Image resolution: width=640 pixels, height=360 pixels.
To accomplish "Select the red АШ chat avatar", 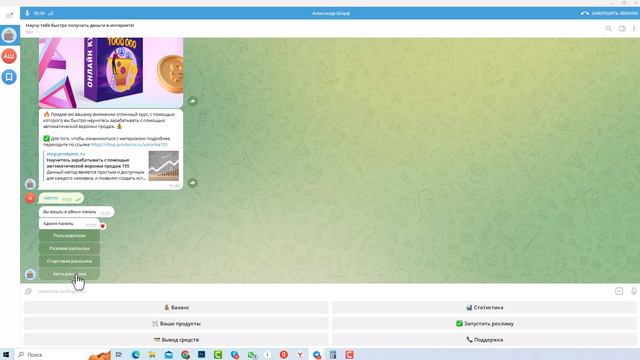I will point(9,56).
